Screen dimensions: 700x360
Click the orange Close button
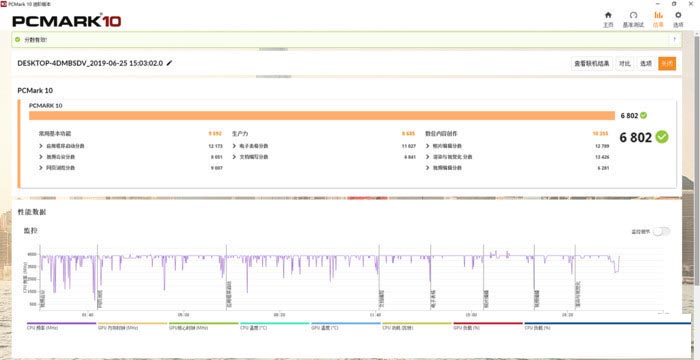coord(667,64)
